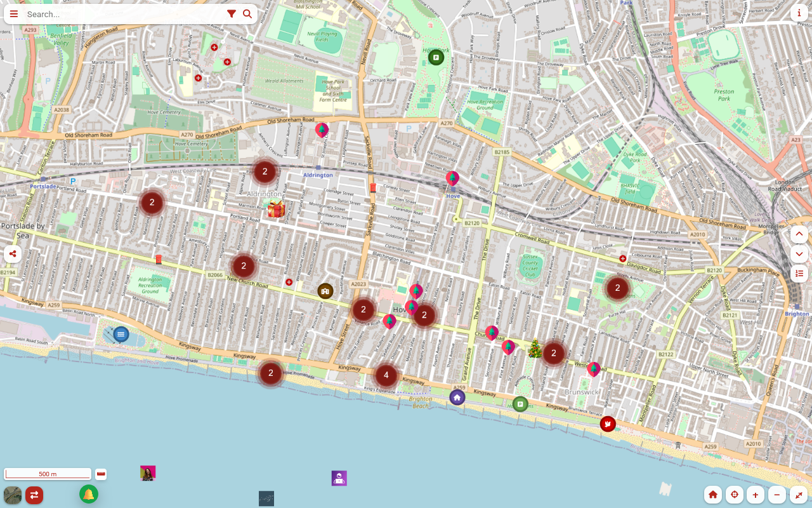Screen dimensions: 812x508
Task: Reset map to home view
Action: pos(713,495)
